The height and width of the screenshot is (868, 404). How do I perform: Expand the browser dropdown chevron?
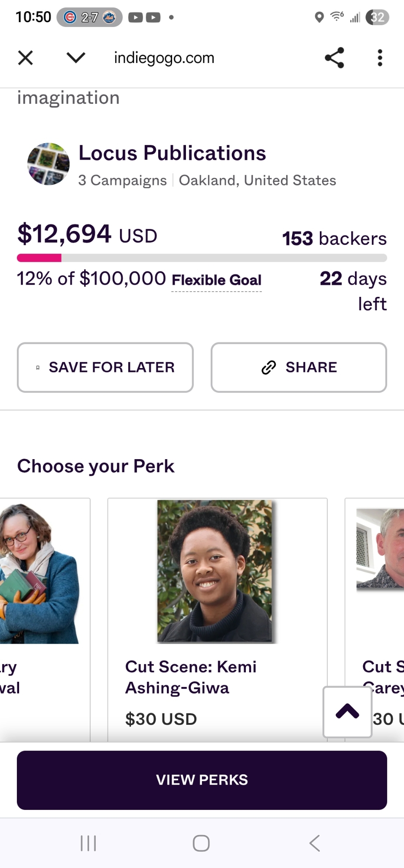coord(76,58)
